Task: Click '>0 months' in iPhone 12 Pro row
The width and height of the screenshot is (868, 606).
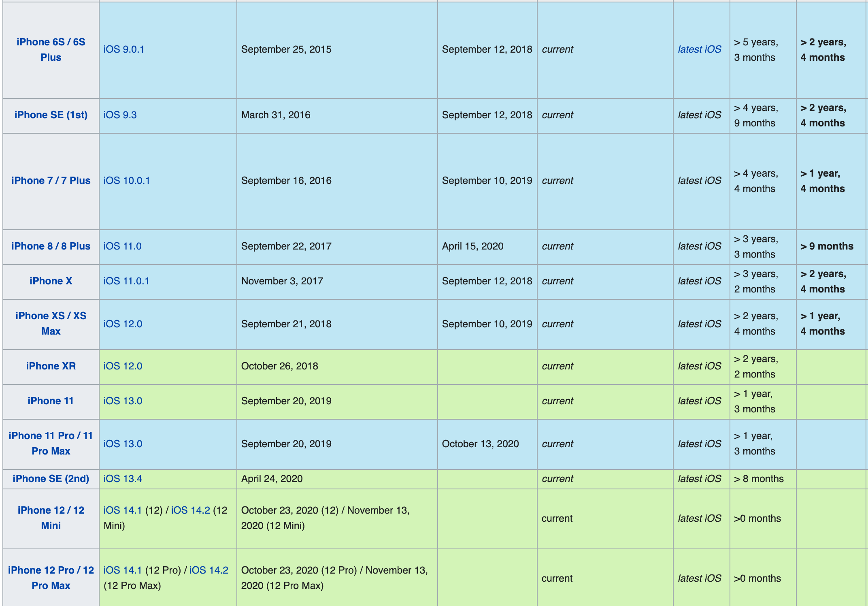Action: tap(757, 578)
